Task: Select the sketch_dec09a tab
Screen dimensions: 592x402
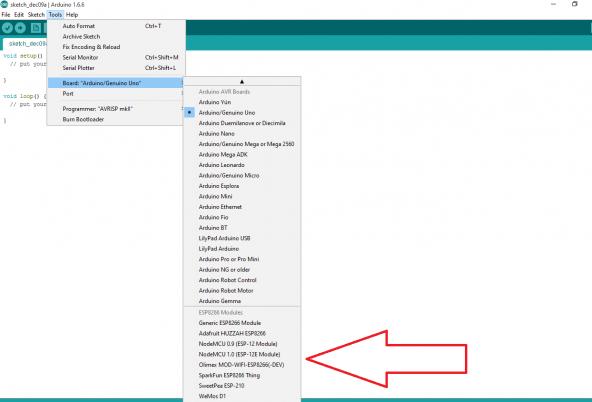Action: 26,44
